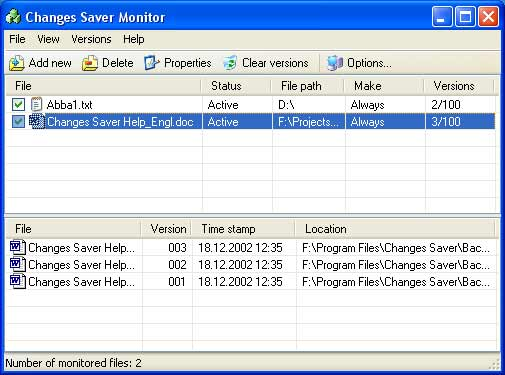Viewport: 505px width, 375px height.
Task: Click the F:\Projects... file path cell
Action: [308, 122]
